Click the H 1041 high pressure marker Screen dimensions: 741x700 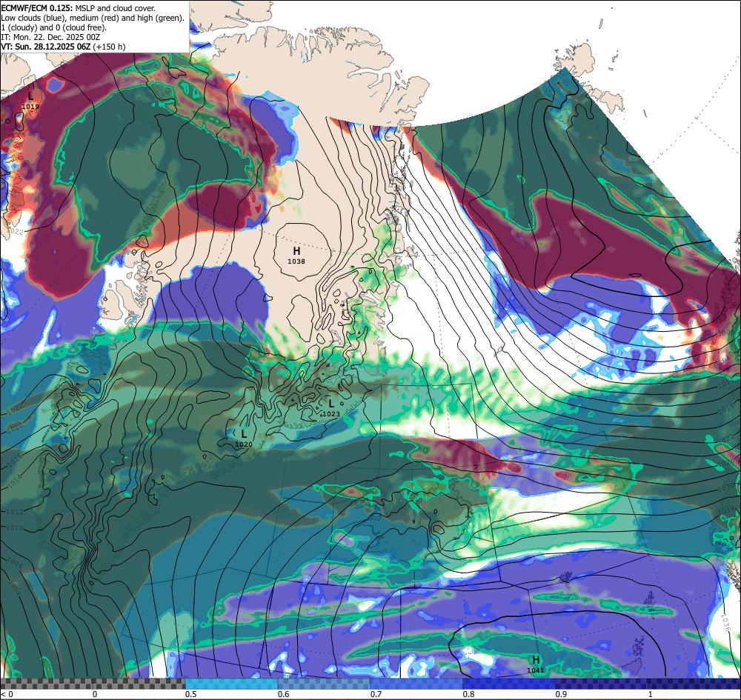point(536,664)
